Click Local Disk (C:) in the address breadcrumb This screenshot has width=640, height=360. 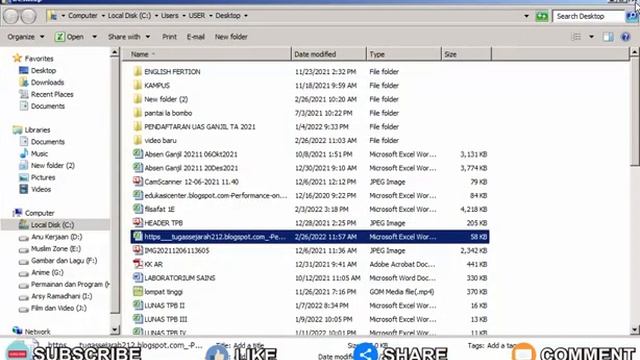[129, 16]
